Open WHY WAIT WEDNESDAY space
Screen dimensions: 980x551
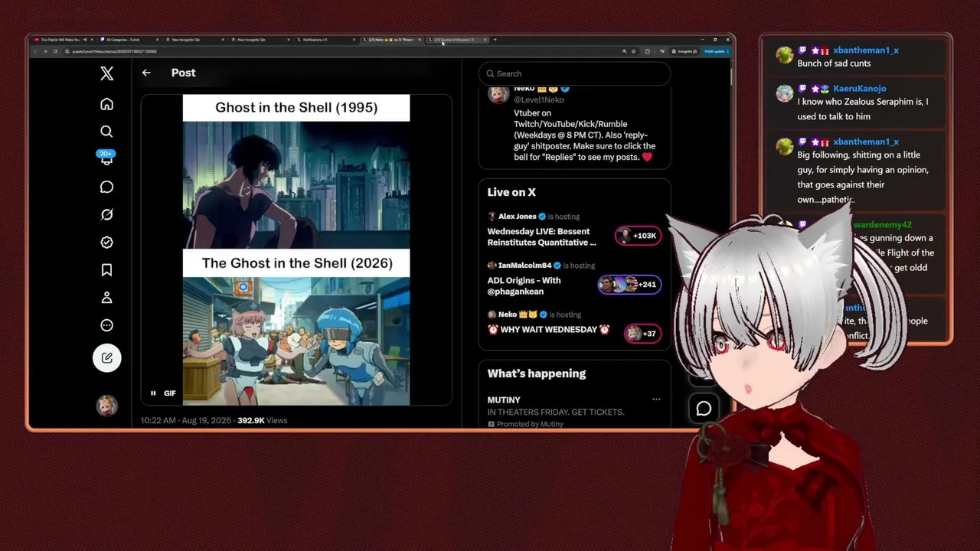[x=548, y=329]
